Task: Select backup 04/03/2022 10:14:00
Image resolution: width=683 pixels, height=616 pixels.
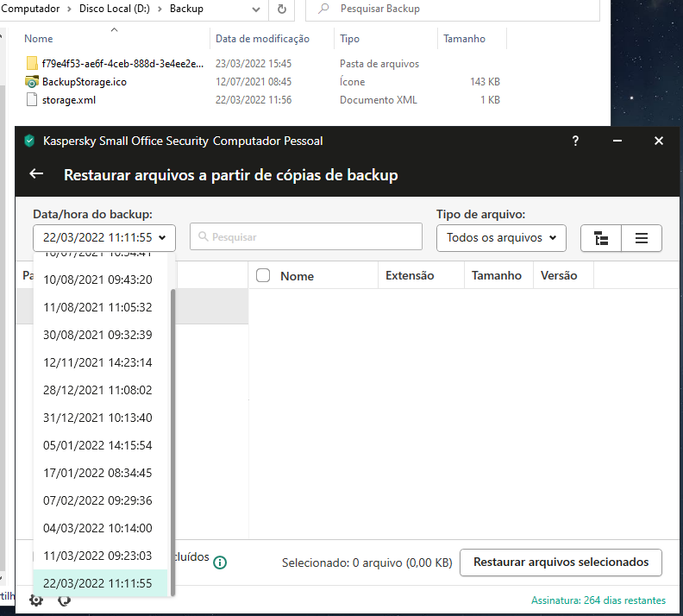Action: (100, 528)
